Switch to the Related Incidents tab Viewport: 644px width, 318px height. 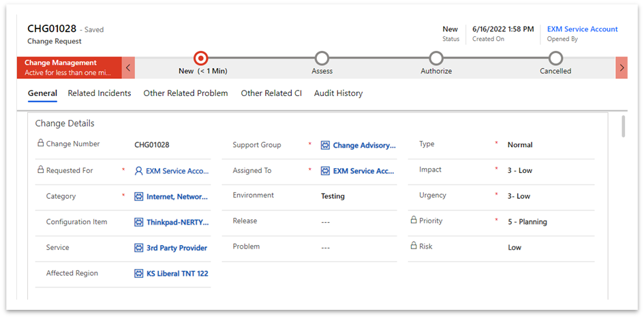tap(99, 93)
